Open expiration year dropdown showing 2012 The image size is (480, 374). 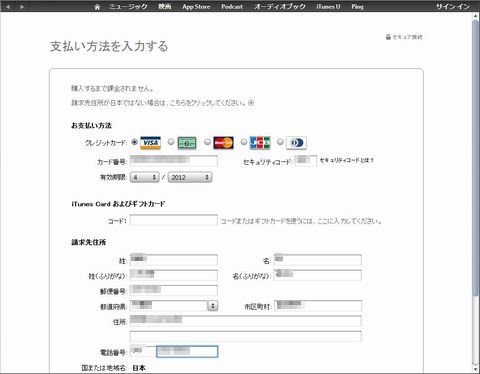point(190,177)
